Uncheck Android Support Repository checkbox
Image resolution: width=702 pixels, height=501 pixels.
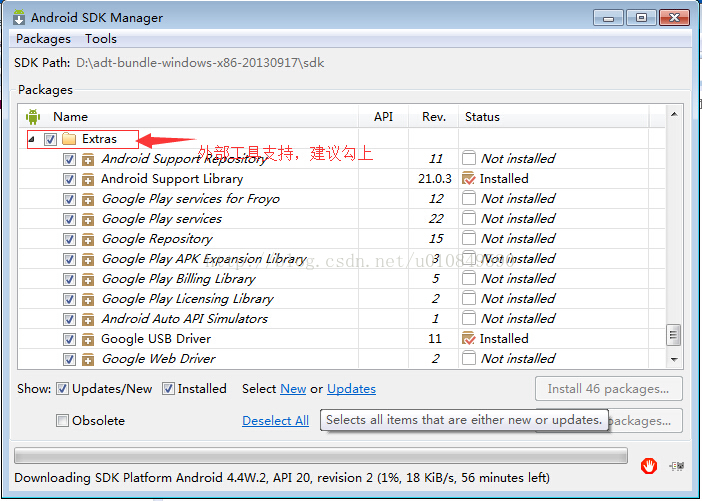pyautogui.click(x=69, y=159)
